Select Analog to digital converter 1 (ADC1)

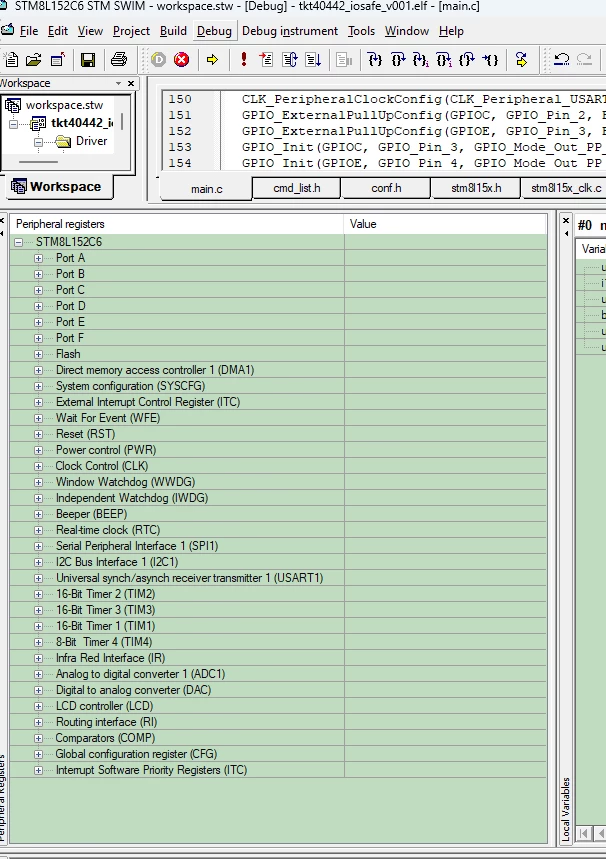[140, 674]
